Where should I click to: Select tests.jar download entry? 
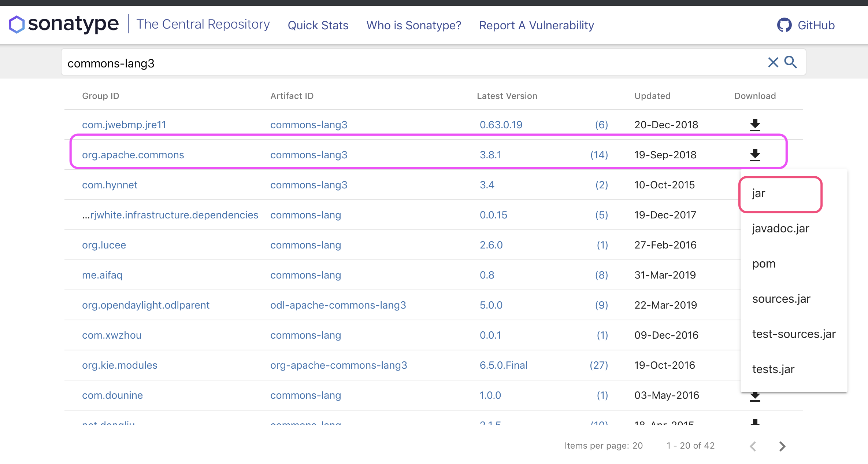(x=773, y=369)
